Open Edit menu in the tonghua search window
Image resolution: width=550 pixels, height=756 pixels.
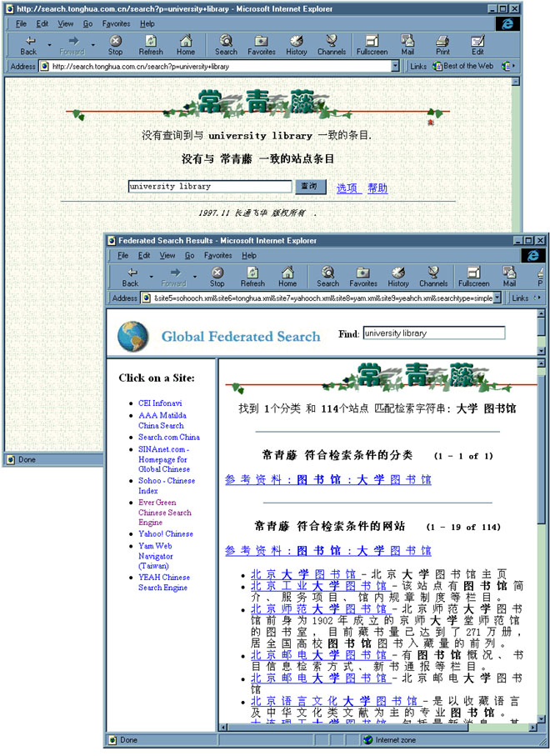tap(42, 23)
